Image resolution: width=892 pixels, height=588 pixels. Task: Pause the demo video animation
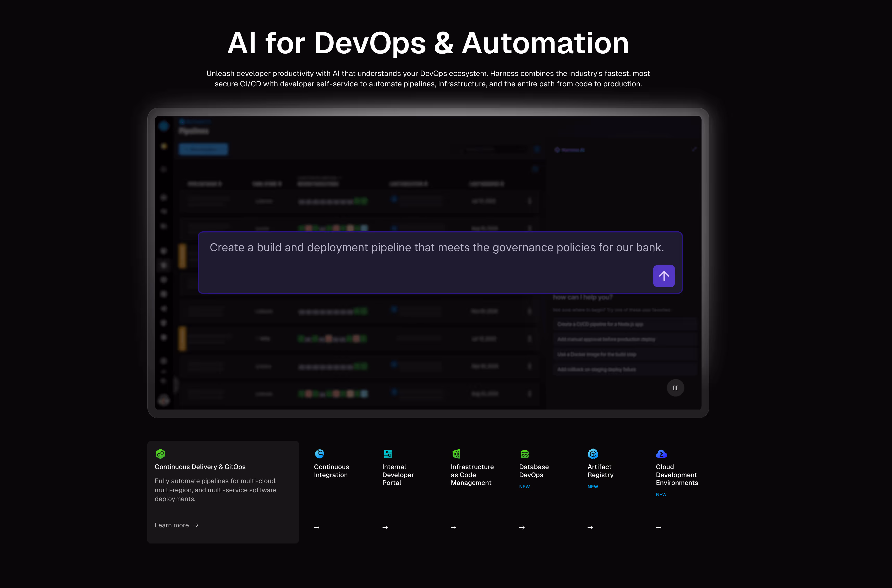coord(675,388)
